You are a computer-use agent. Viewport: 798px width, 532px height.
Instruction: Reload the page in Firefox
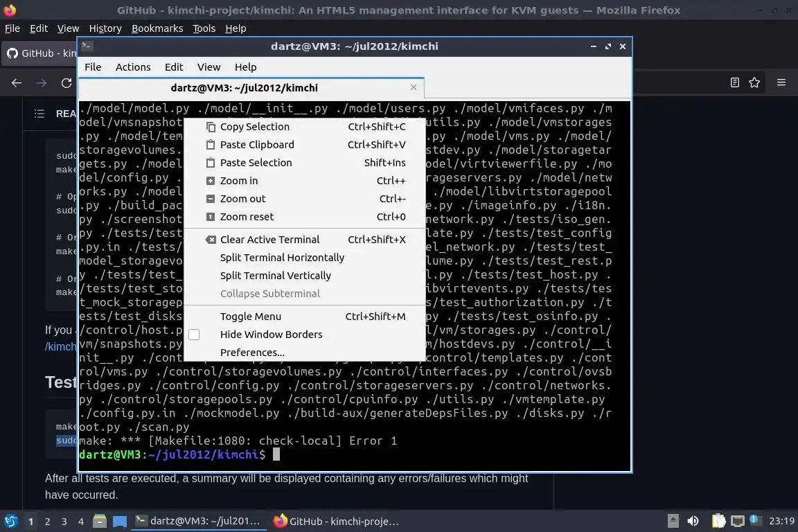coord(66,82)
